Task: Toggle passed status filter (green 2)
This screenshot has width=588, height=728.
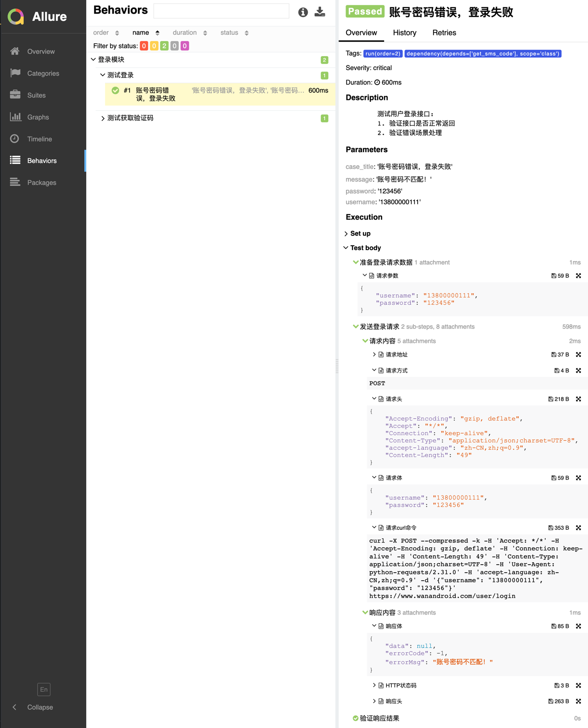Action: (x=164, y=46)
